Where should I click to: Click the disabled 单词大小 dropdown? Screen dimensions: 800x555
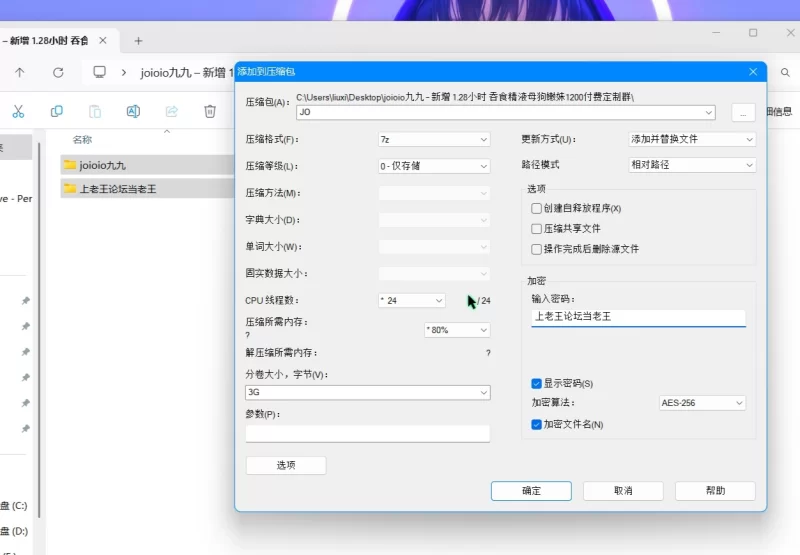434,247
